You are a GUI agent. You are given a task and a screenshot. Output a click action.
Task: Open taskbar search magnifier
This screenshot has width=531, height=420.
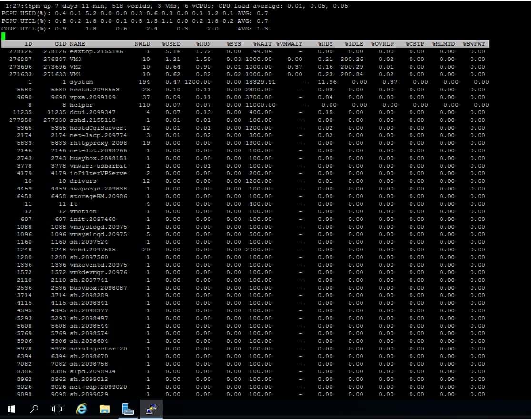point(34,409)
